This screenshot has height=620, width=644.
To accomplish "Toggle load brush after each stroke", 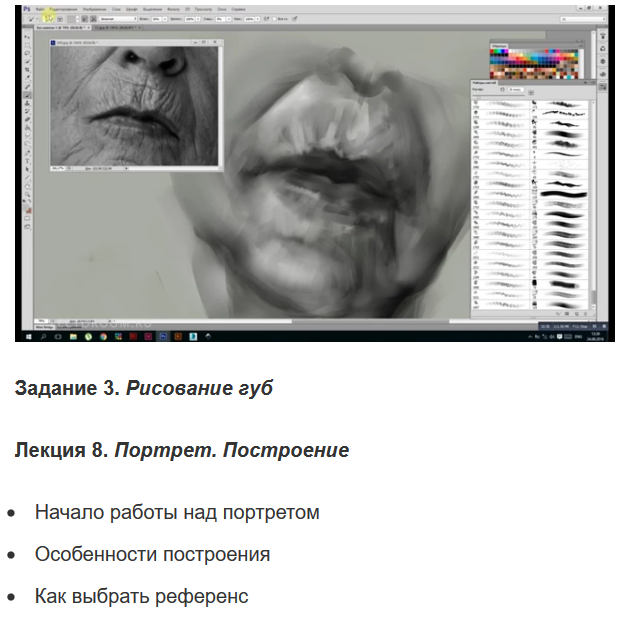I will tap(84, 19).
